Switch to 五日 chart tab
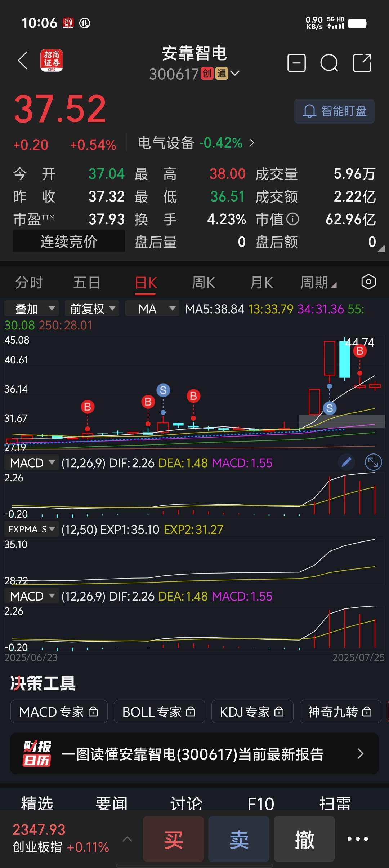 coord(87,282)
